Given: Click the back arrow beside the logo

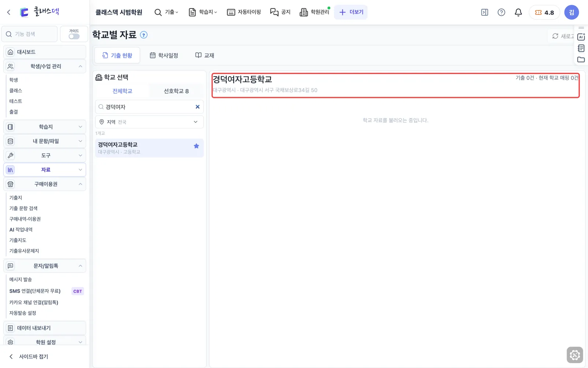Looking at the screenshot, I should tap(9, 12).
